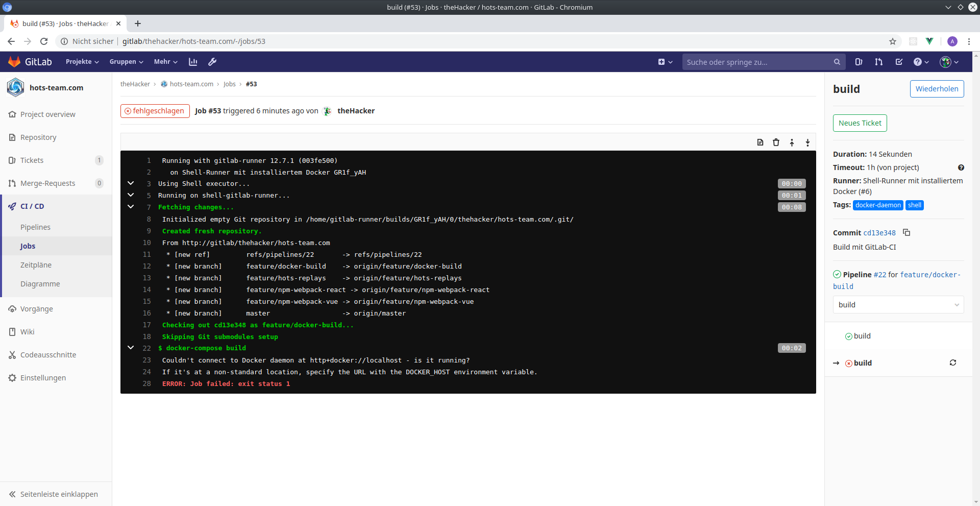This screenshot has width=980, height=506.
Task: Open Pipeline #22 link
Action: point(879,275)
